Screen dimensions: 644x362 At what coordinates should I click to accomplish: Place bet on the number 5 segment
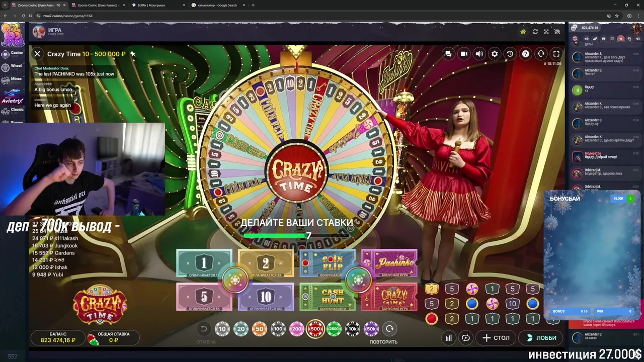tap(204, 297)
